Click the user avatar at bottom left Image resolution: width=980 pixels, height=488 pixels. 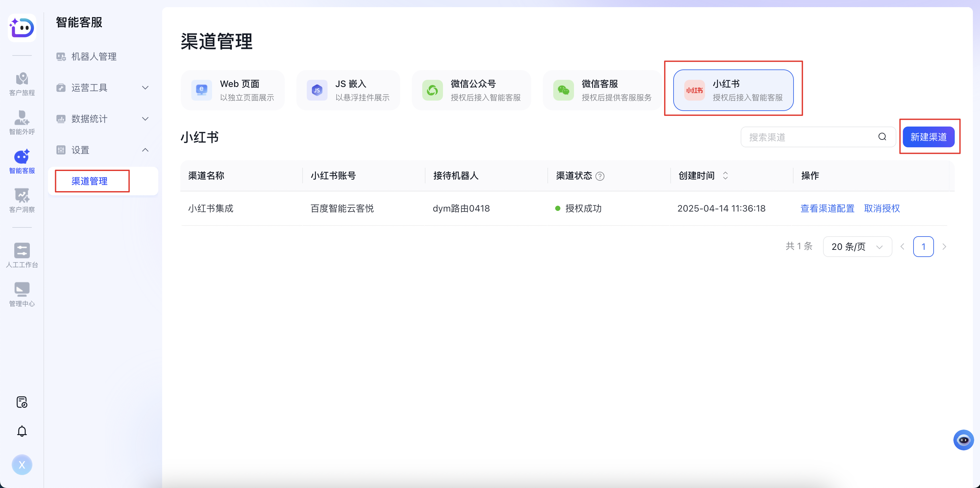[x=22, y=464]
